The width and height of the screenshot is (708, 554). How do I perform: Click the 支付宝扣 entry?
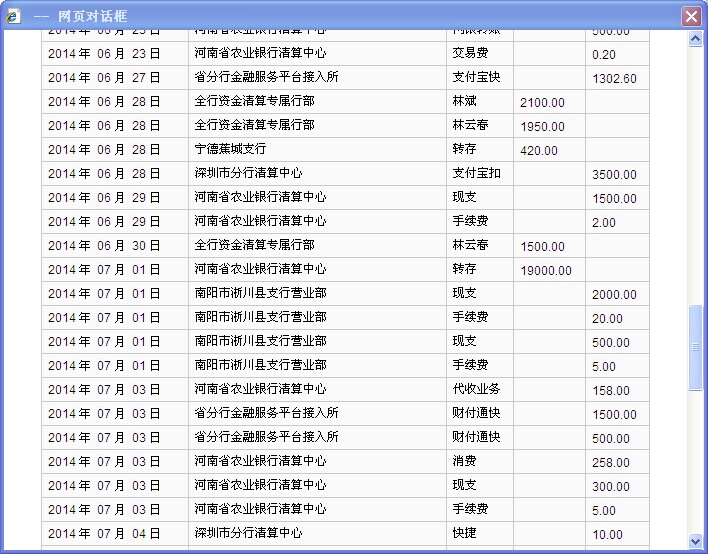[477, 173]
